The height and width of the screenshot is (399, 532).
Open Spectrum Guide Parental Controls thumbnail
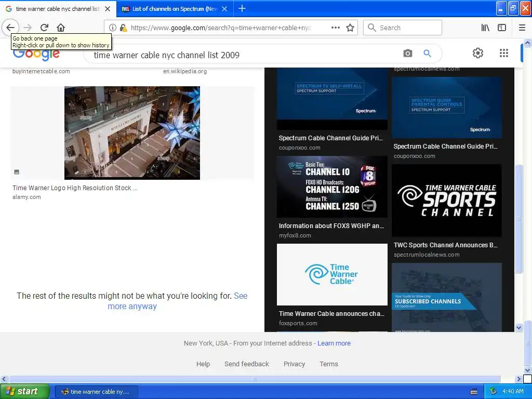click(446, 107)
